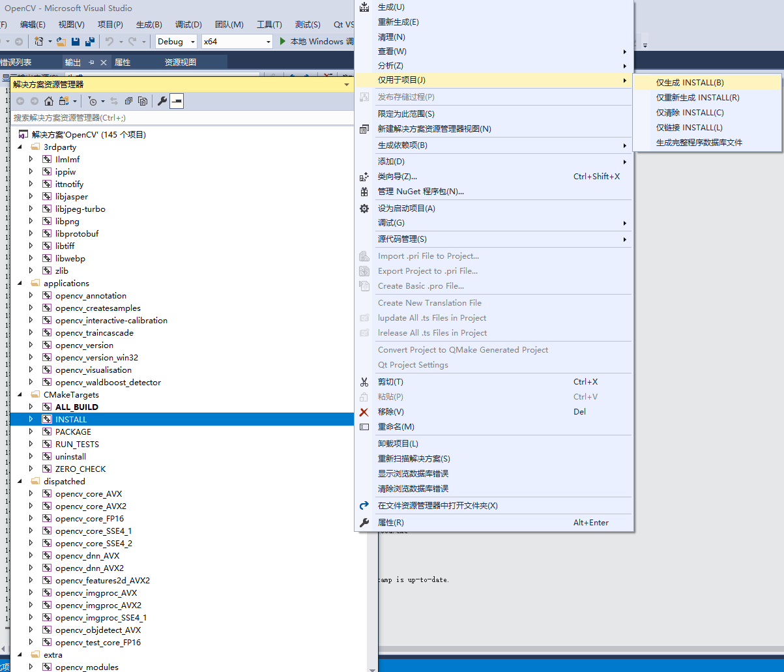Click the gear icon beside 设为启动项目(A)
This screenshot has height=672, width=784.
pyautogui.click(x=364, y=209)
